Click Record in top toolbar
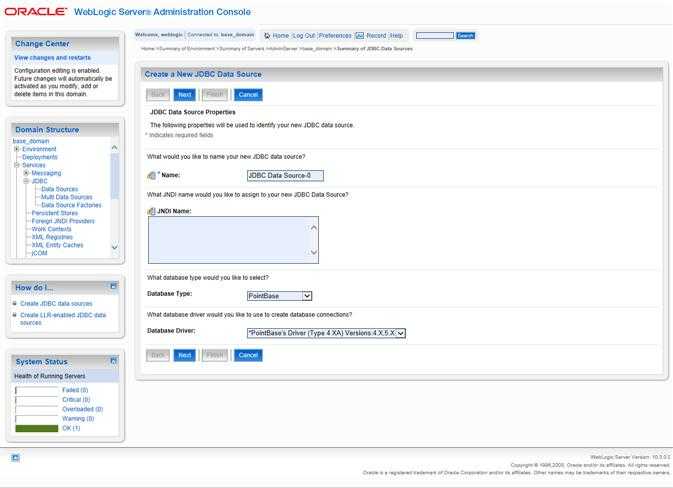Image resolution: width=673 pixels, height=488 pixels. [376, 36]
